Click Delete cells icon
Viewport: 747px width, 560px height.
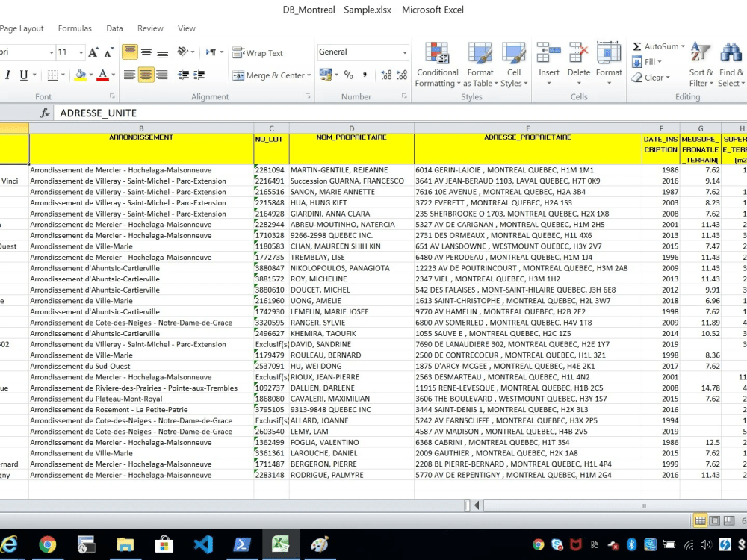click(579, 52)
